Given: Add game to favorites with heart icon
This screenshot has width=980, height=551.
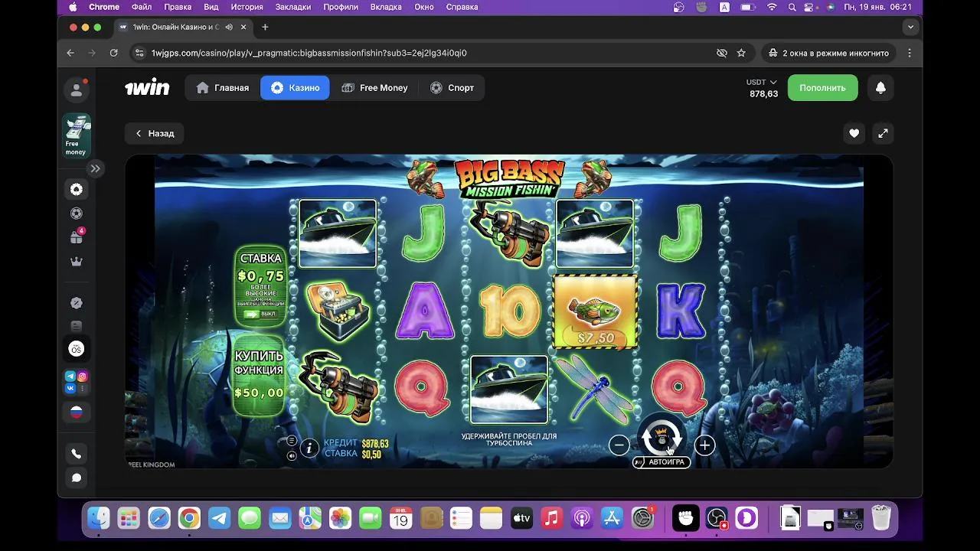Looking at the screenshot, I should (854, 133).
